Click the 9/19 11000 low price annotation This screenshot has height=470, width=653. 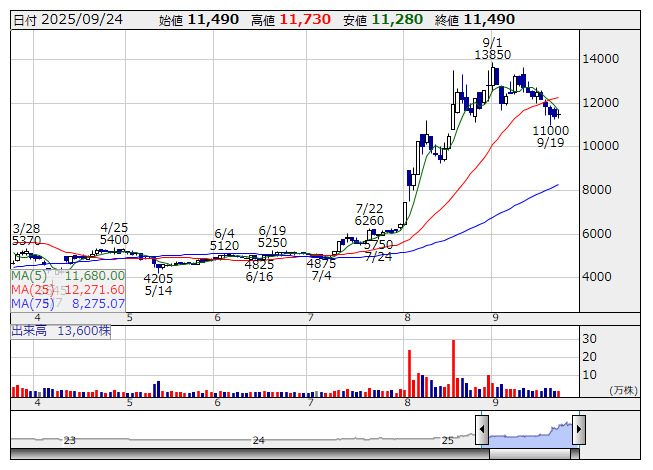click(x=550, y=137)
